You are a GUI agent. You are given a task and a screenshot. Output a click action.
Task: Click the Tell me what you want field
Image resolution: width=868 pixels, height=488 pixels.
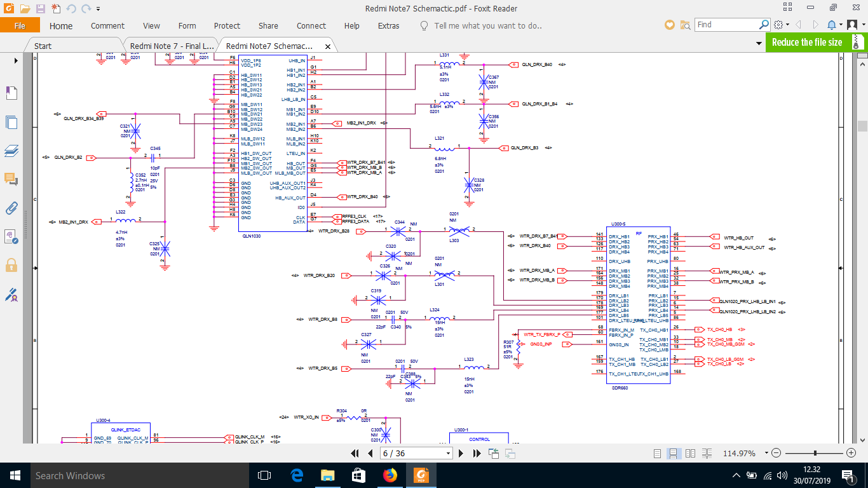(x=487, y=26)
